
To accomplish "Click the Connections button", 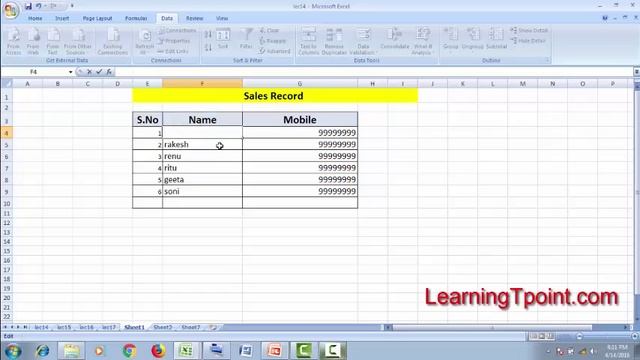I will click(178, 31).
